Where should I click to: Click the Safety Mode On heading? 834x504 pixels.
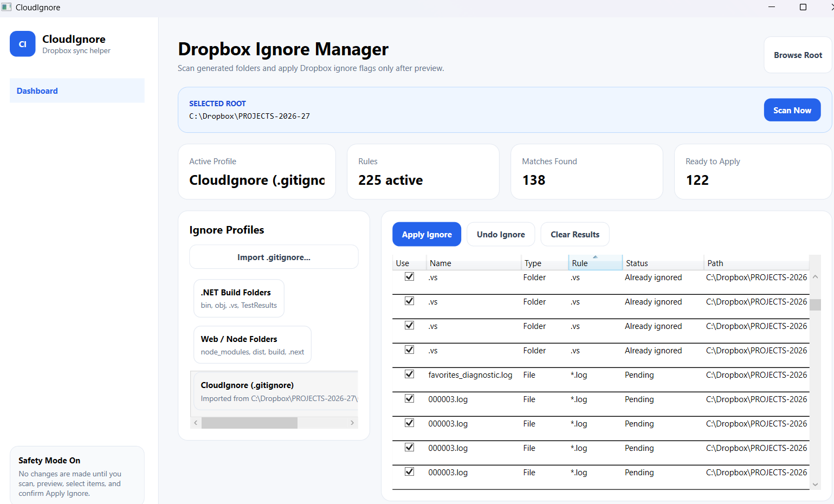pos(49,460)
